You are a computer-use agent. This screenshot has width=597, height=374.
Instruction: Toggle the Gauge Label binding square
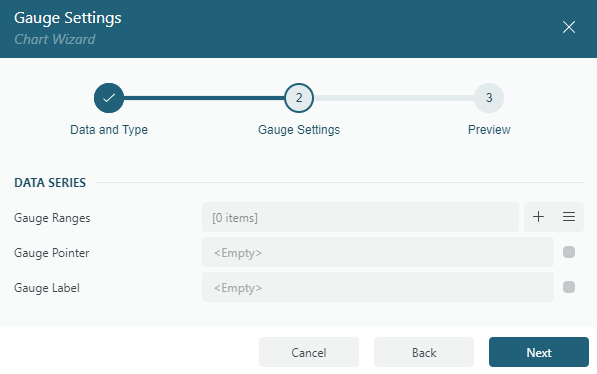click(x=569, y=287)
